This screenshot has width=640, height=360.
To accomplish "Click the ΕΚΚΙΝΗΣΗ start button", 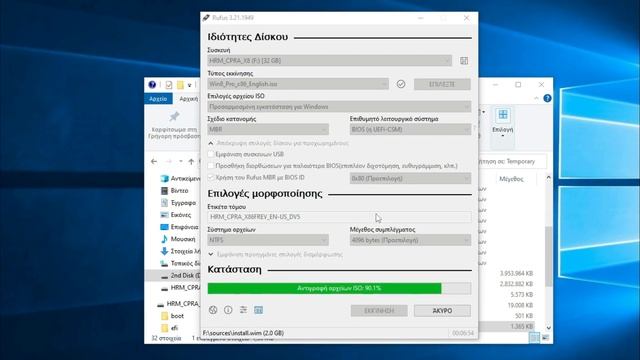I will coord(379,311).
